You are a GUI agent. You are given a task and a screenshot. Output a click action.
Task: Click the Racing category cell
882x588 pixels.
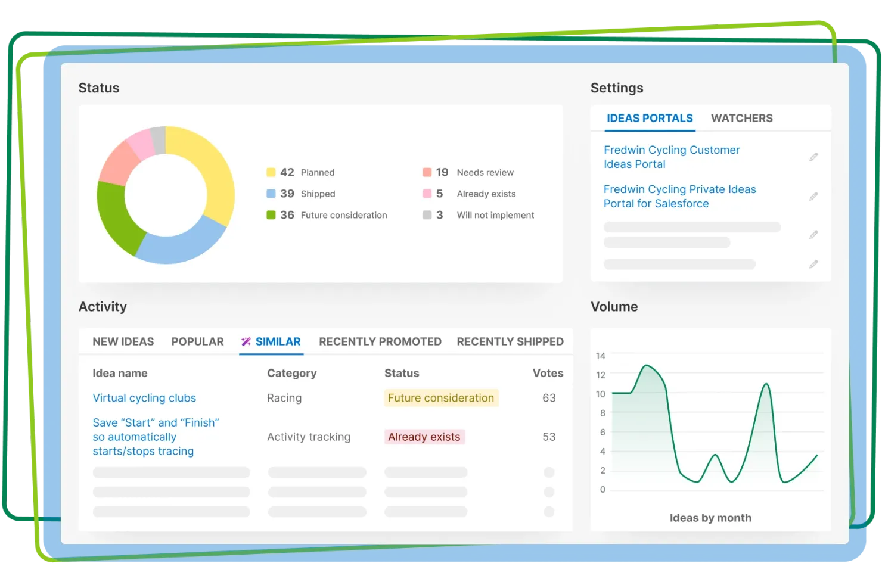pyautogui.click(x=284, y=398)
